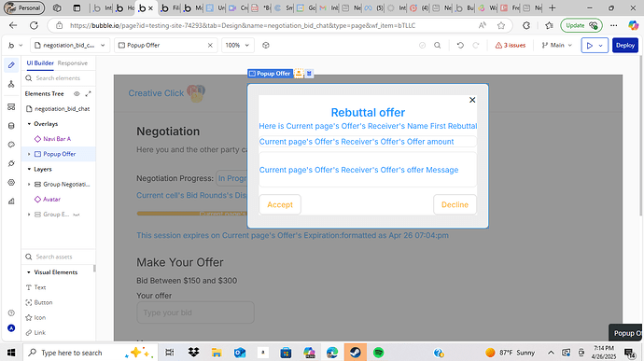Open the Styles palette icon in sidebar
Viewport: 644px width, 361px height.
11,145
